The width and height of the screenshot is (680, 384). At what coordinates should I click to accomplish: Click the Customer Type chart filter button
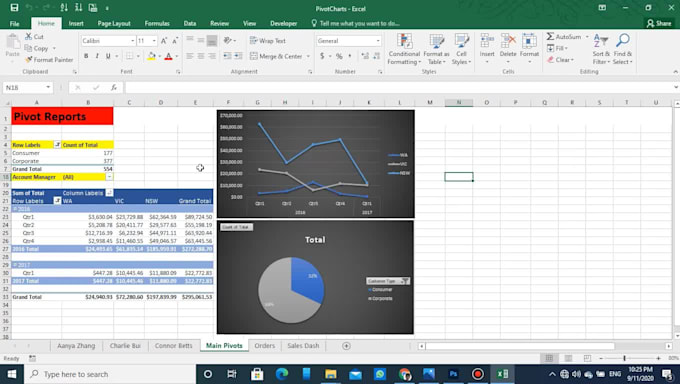click(x=388, y=281)
